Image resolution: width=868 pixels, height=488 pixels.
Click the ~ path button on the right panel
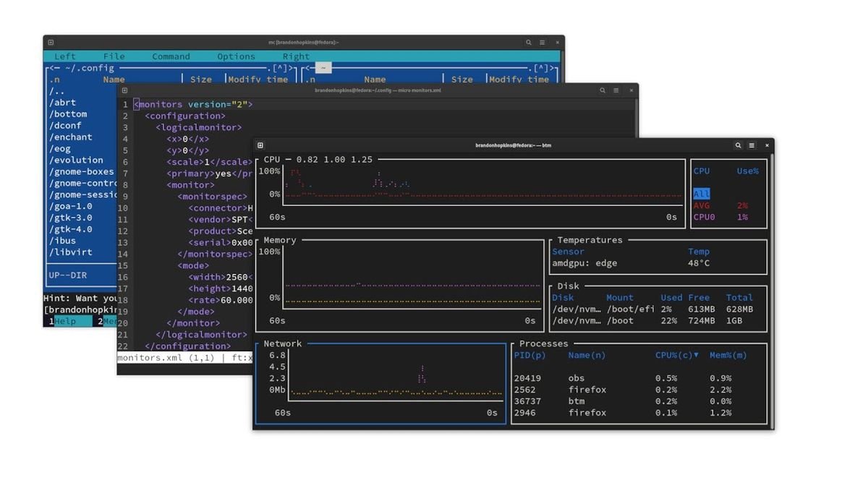tap(323, 67)
